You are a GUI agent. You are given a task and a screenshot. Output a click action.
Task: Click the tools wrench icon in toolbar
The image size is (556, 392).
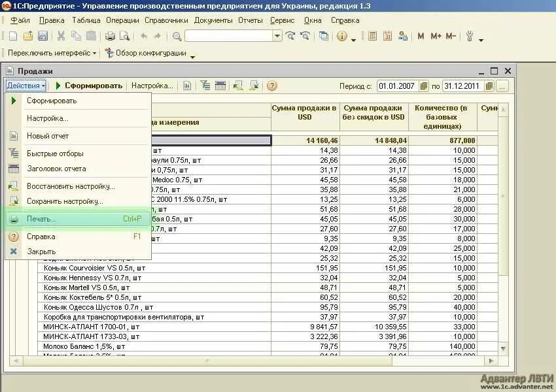(470, 36)
